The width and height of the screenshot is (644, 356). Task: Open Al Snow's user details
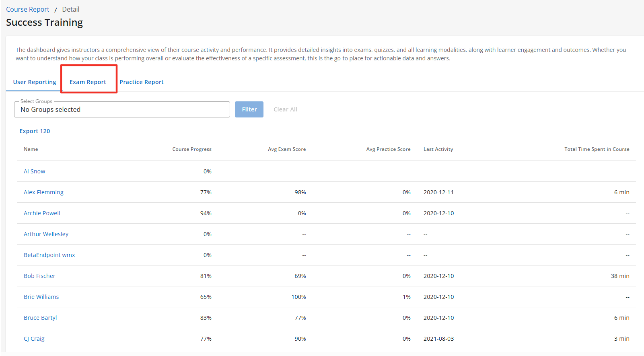pyautogui.click(x=34, y=171)
